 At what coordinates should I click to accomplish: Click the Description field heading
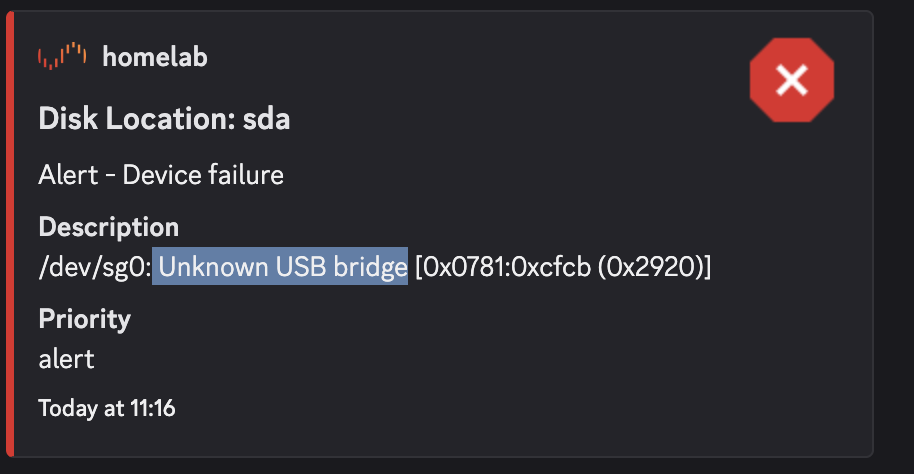(x=108, y=227)
